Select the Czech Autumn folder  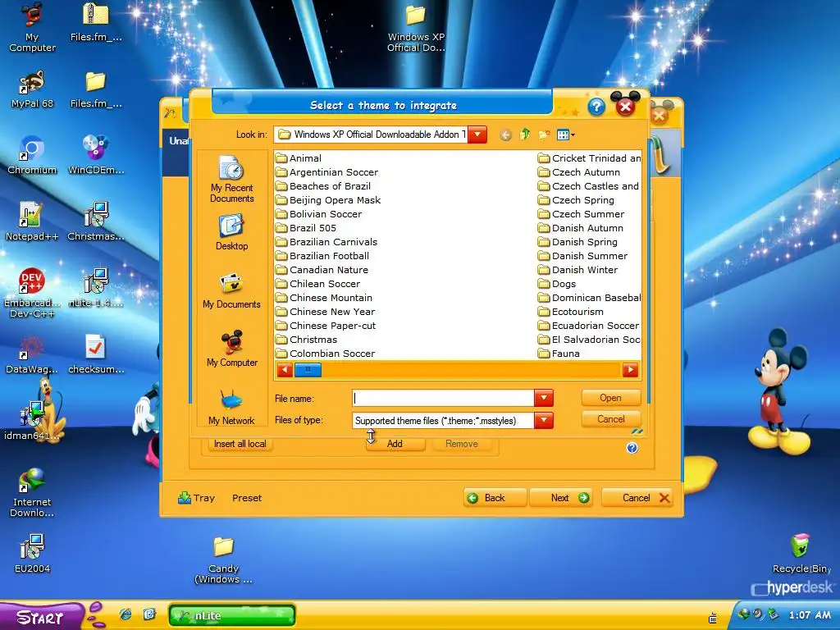coord(579,172)
